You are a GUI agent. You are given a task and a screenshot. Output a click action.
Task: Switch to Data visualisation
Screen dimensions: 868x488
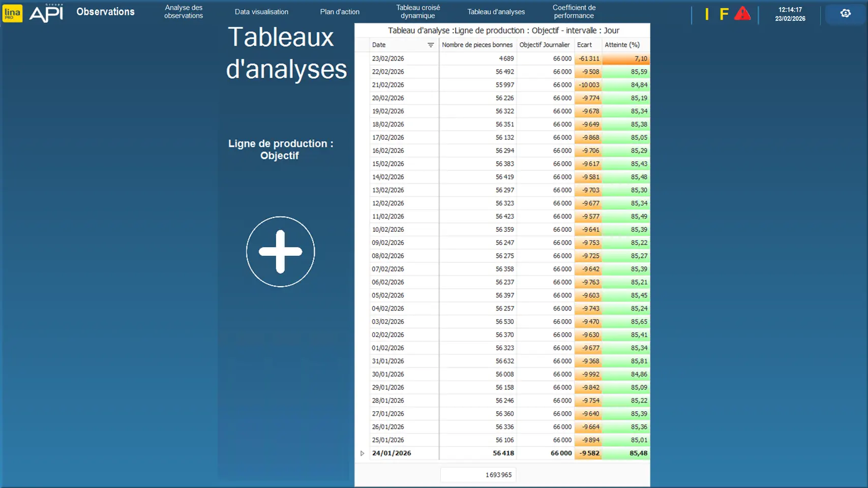click(x=261, y=12)
